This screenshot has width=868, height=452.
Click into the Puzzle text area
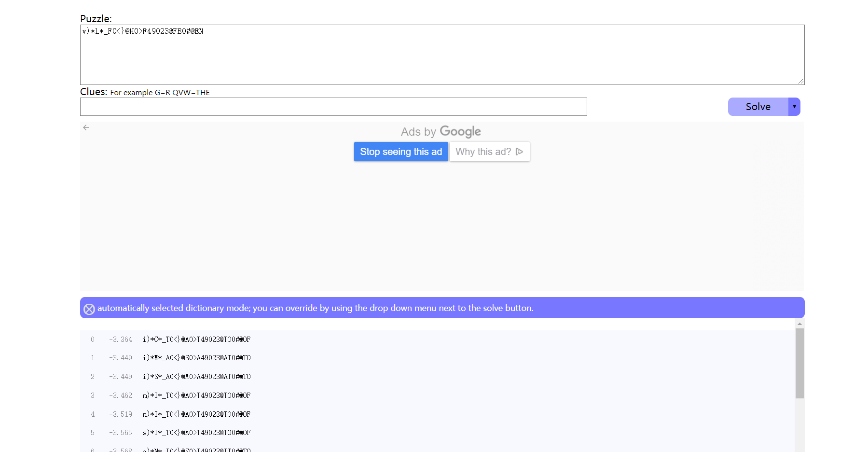[442, 55]
